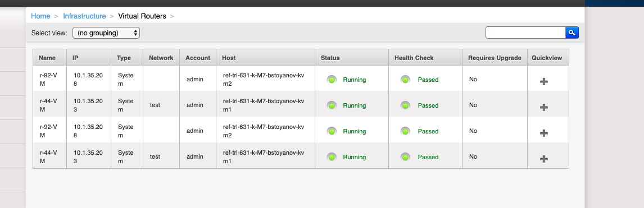
Task: Open the Select view grouping dropdown
Action: (106, 33)
